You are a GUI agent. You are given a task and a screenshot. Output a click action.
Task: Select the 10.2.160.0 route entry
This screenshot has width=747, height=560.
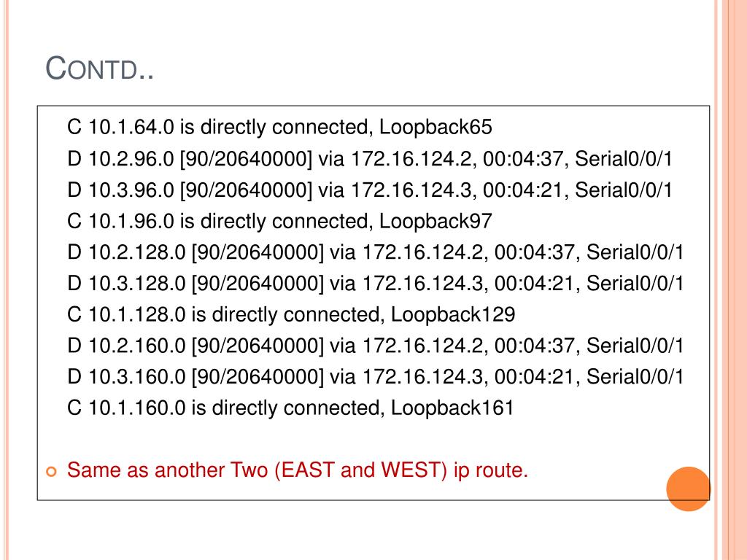pos(375,346)
